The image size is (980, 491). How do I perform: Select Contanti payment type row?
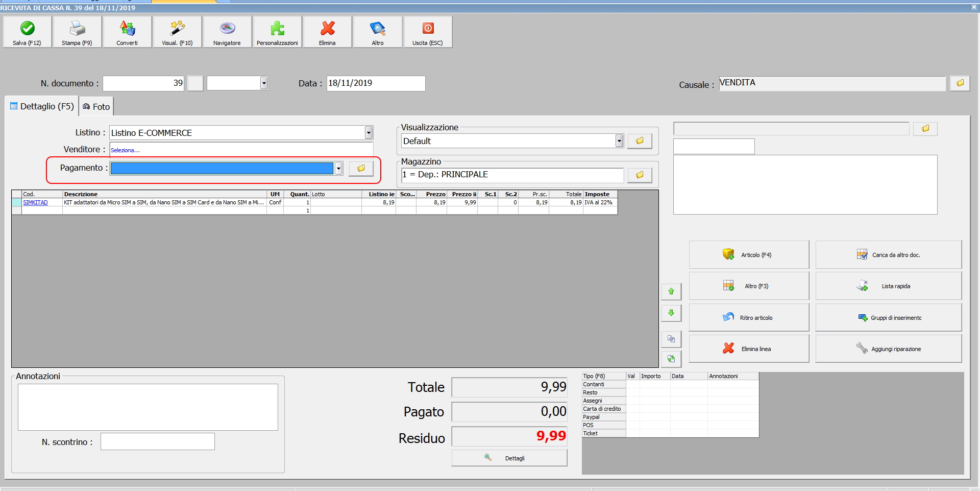pos(604,384)
